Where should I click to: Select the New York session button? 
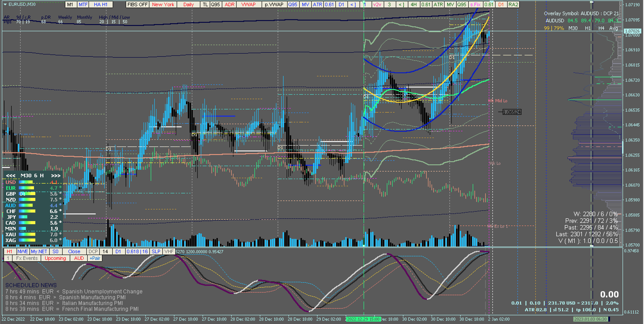tap(163, 4)
